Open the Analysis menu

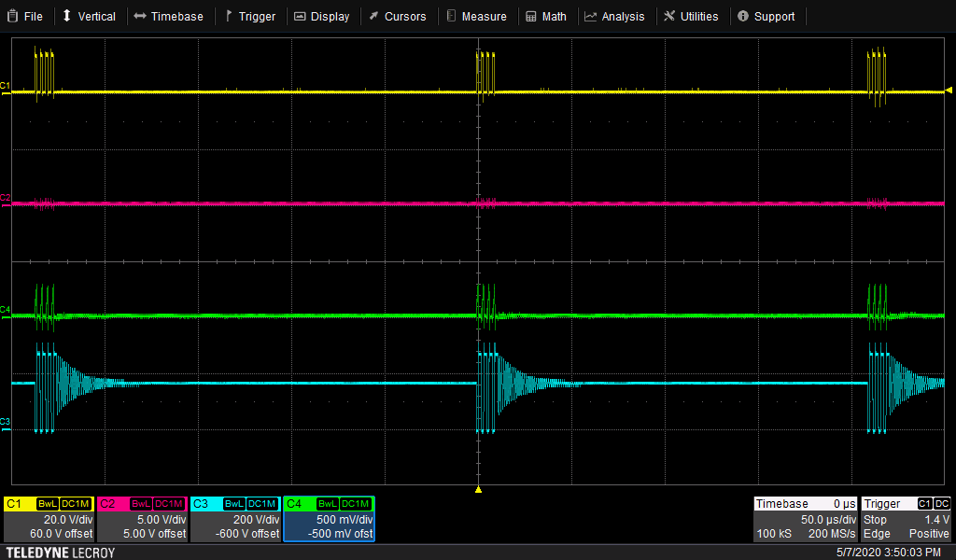(591, 15)
